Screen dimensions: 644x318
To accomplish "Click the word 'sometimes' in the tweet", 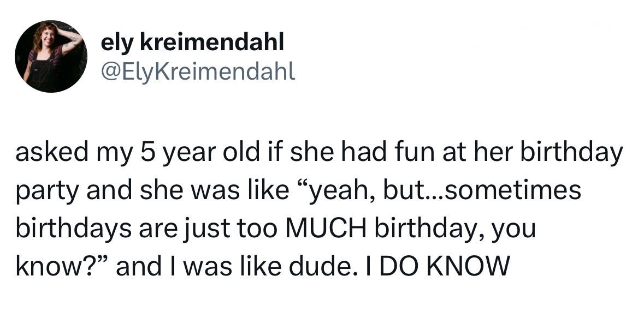I will (512, 190).
